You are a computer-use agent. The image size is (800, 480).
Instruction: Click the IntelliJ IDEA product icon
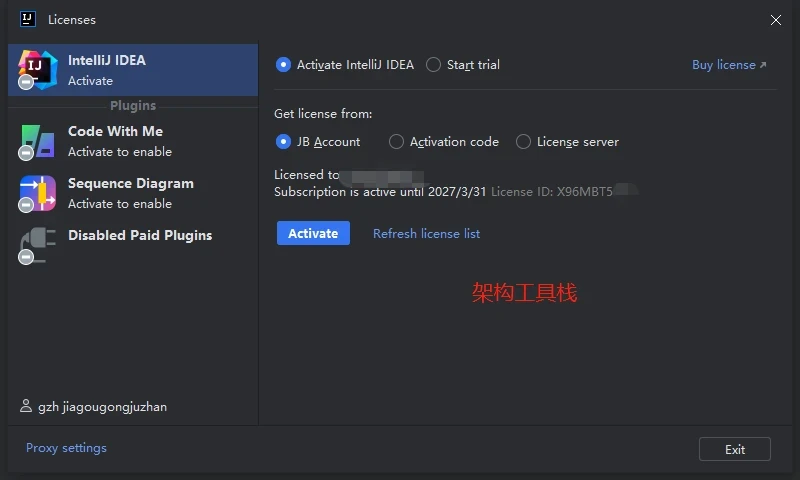coord(38,69)
